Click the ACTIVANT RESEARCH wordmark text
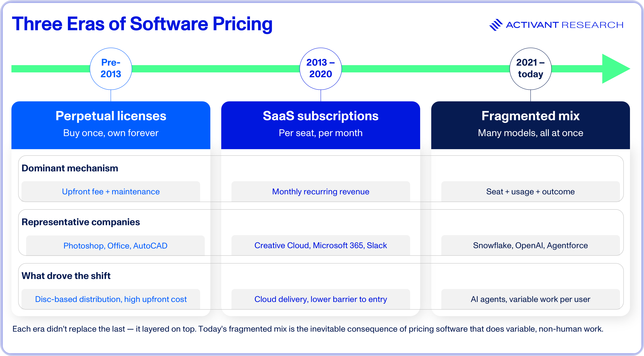This screenshot has height=356, width=644. tap(565, 25)
